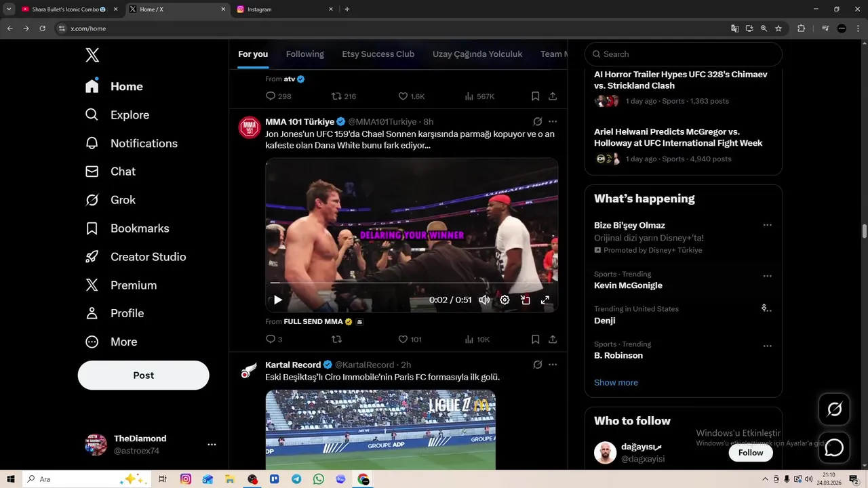Viewport: 868px width, 488px height.
Task: Click Show more under What's happening
Action: click(616, 382)
